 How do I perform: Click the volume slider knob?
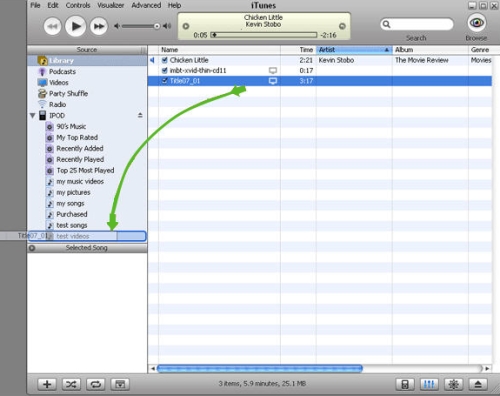[157, 26]
